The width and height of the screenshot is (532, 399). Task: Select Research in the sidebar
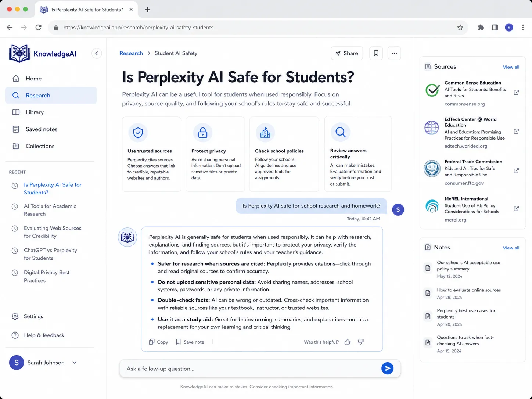[x=51, y=95]
